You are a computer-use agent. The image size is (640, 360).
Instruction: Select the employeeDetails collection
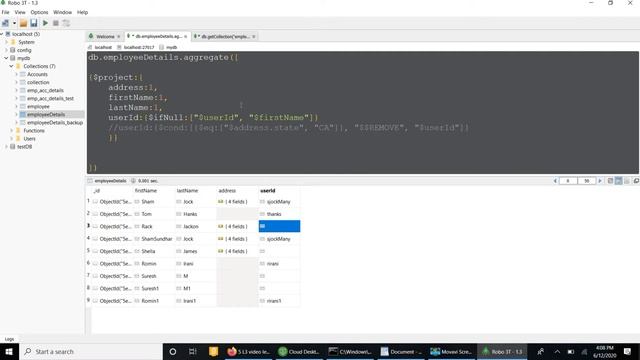pyautogui.click(x=46, y=114)
